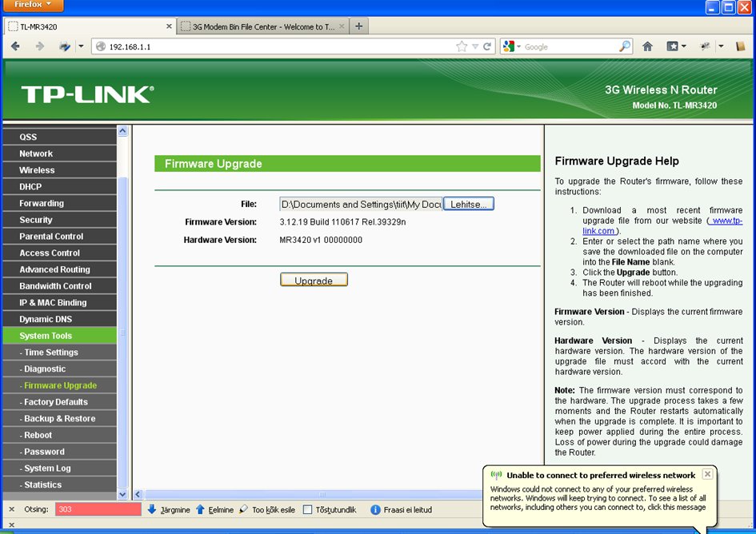Click the wireless antenna icon in balloon
Viewport: 756px width, 534px height.
point(496,475)
